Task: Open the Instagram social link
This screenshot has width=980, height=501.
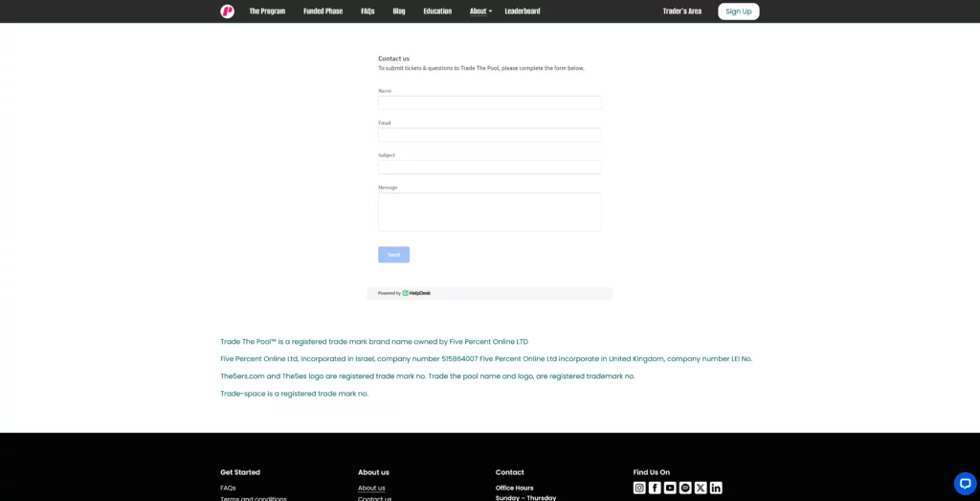Action: [639, 488]
